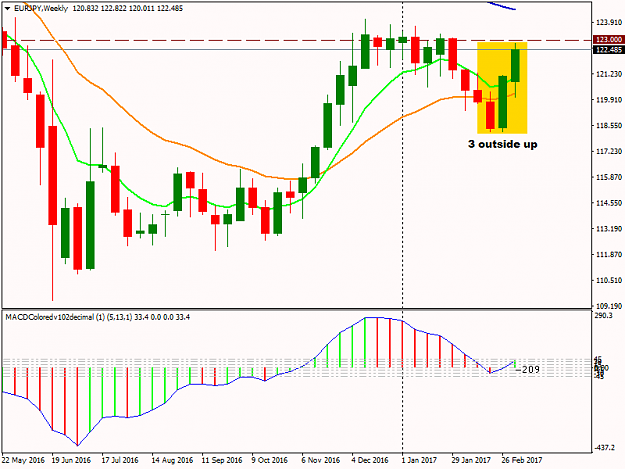The image size is (625, 469).
Task: Open the chart menu triangle beside EURJPY
Action: (7, 9)
